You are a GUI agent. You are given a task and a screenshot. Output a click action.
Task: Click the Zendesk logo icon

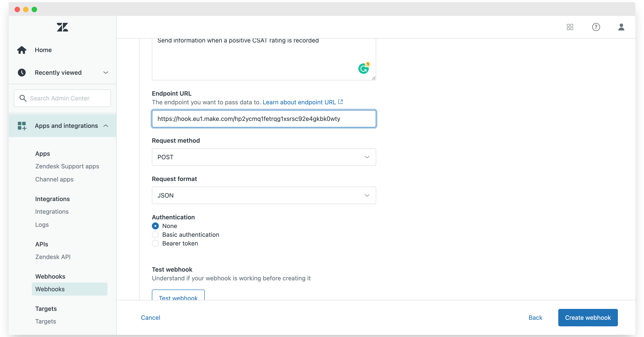(62, 27)
